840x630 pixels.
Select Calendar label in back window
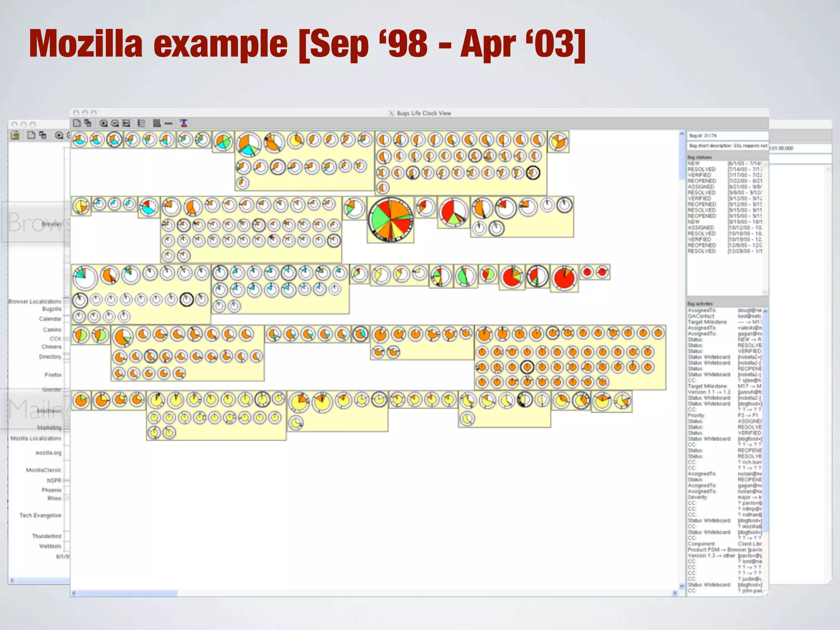point(50,319)
